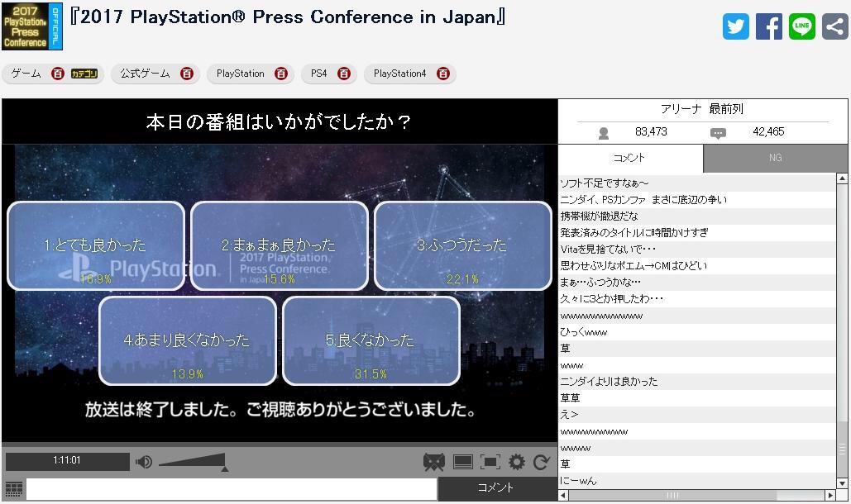The height and width of the screenshot is (504, 851).
Task: Click the comment count 42,465
Action: tap(768, 131)
